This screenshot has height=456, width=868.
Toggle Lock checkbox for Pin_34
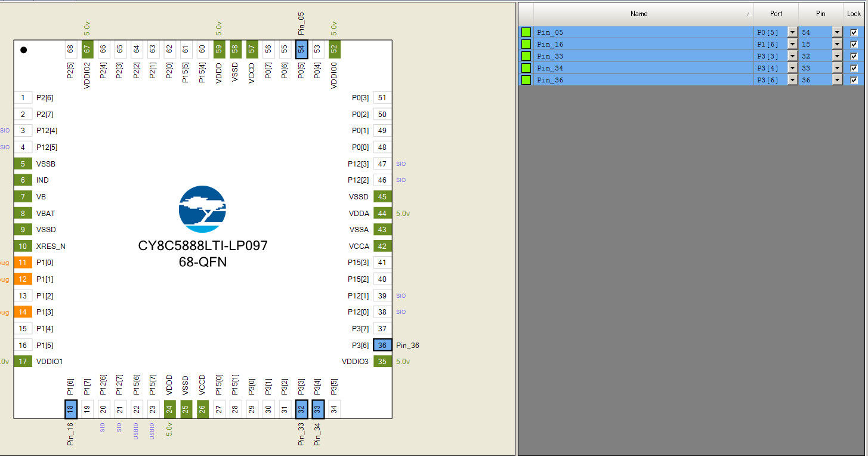854,68
